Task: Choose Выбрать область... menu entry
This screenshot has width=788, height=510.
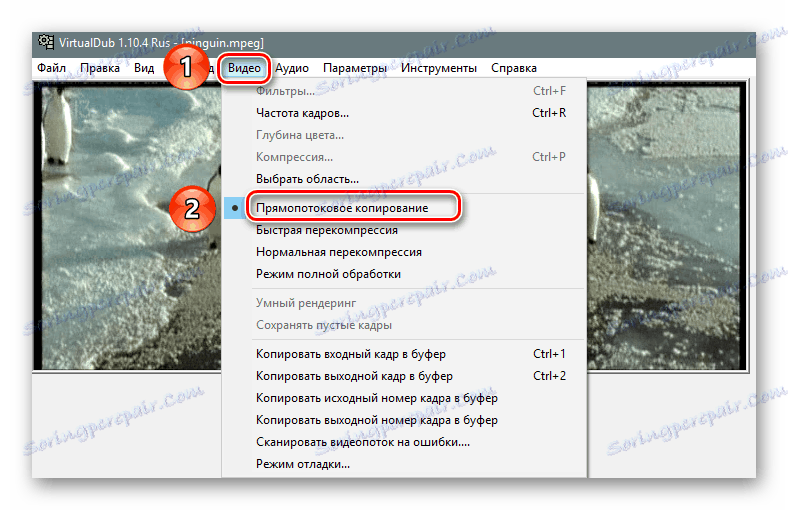Action: tap(404, 179)
